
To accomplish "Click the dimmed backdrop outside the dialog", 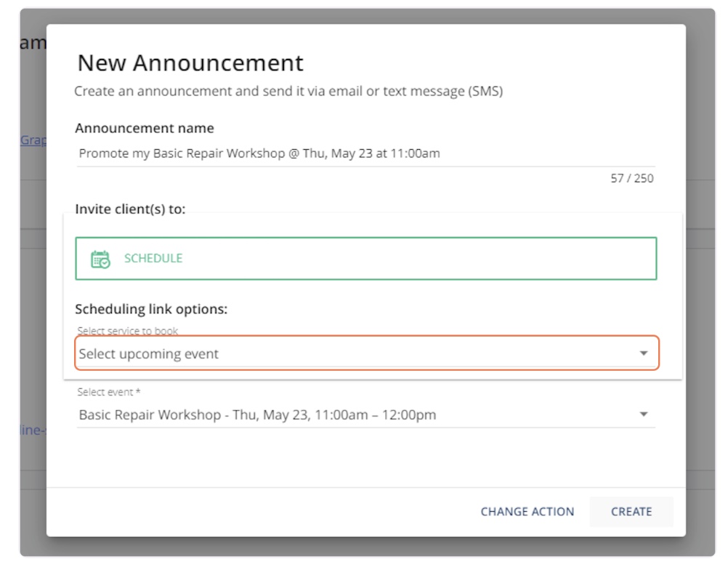I will click(x=705, y=291).
